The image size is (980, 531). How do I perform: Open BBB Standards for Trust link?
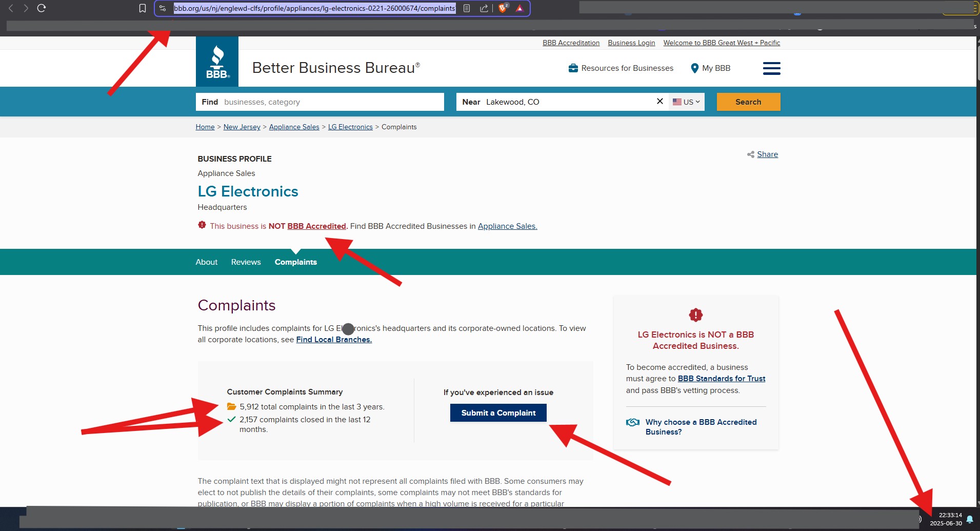click(x=721, y=378)
